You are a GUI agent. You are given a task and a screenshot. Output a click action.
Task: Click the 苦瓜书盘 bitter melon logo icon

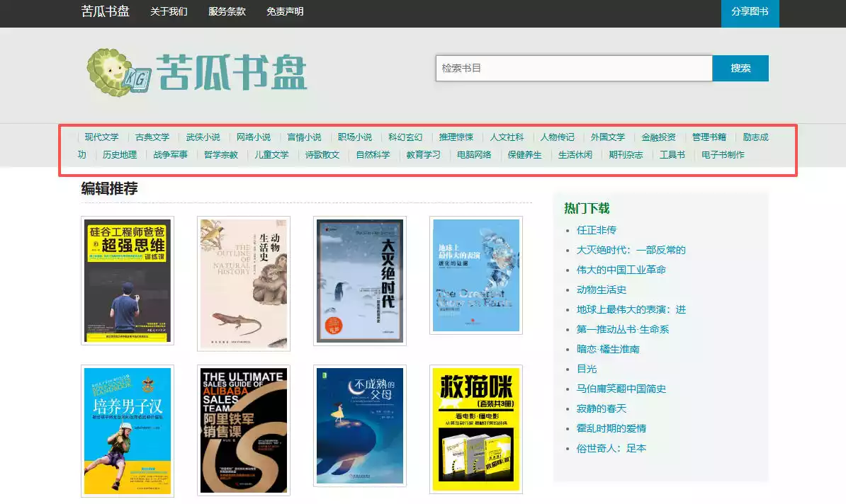tap(118, 73)
